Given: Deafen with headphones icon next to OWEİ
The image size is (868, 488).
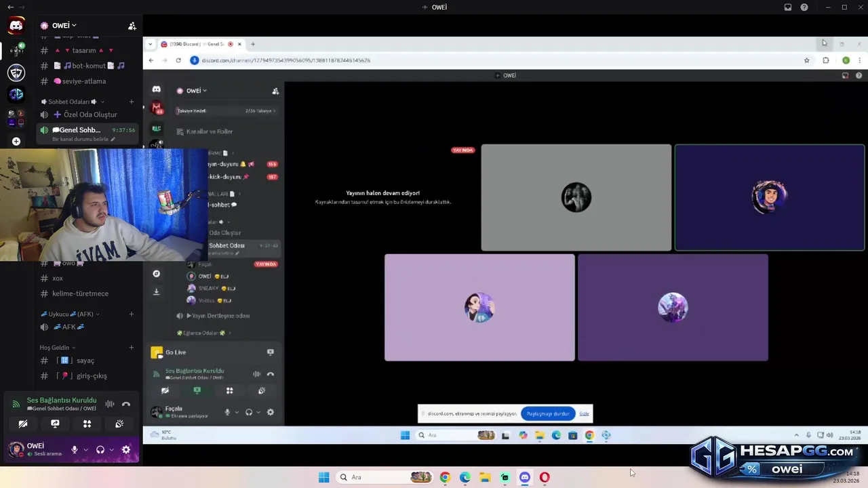Looking at the screenshot, I should pyautogui.click(x=100, y=449).
